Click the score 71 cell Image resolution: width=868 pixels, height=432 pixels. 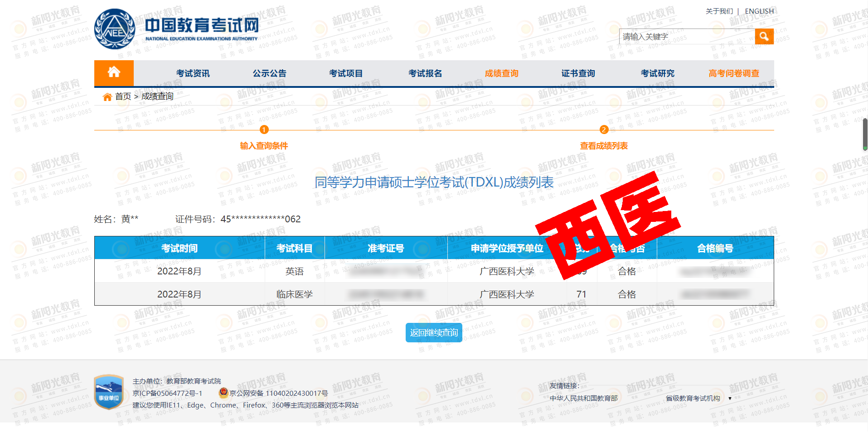[582, 294]
